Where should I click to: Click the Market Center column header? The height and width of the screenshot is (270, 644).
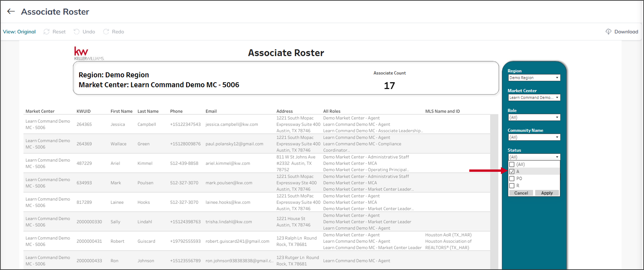pyautogui.click(x=40, y=111)
